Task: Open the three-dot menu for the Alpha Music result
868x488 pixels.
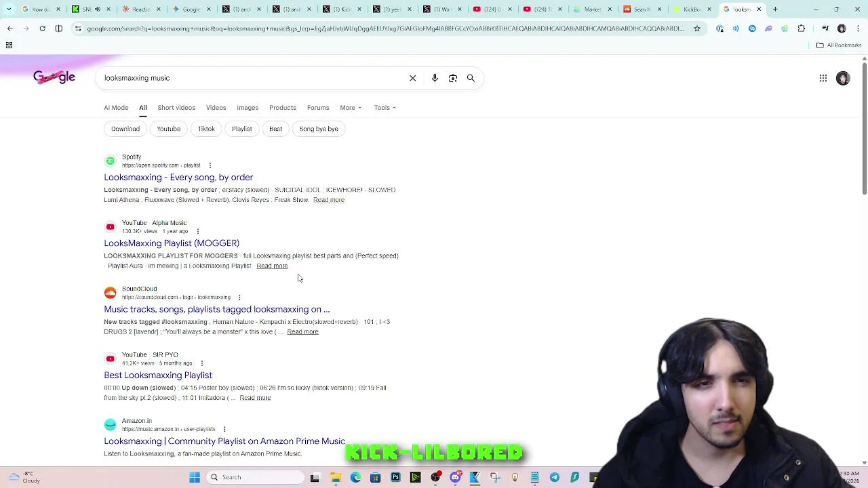Action: tap(197, 231)
